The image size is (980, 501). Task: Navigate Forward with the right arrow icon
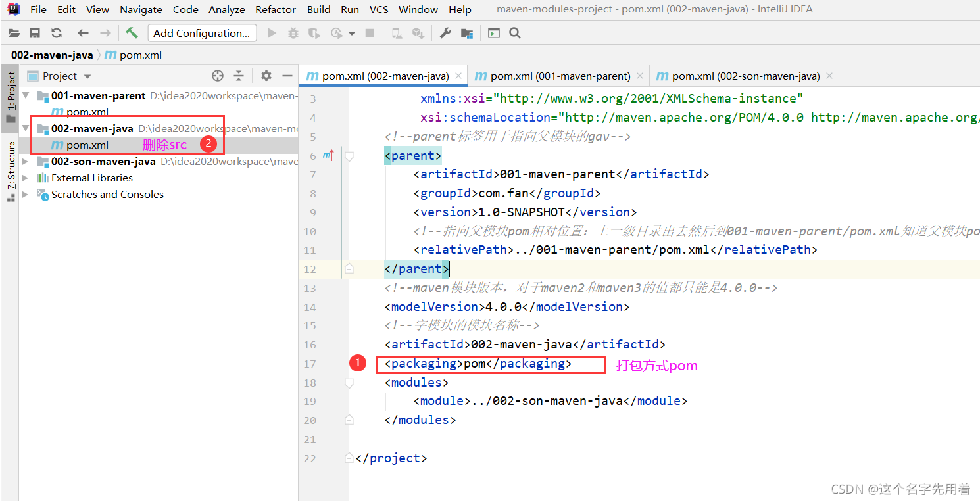(x=105, y=33)
